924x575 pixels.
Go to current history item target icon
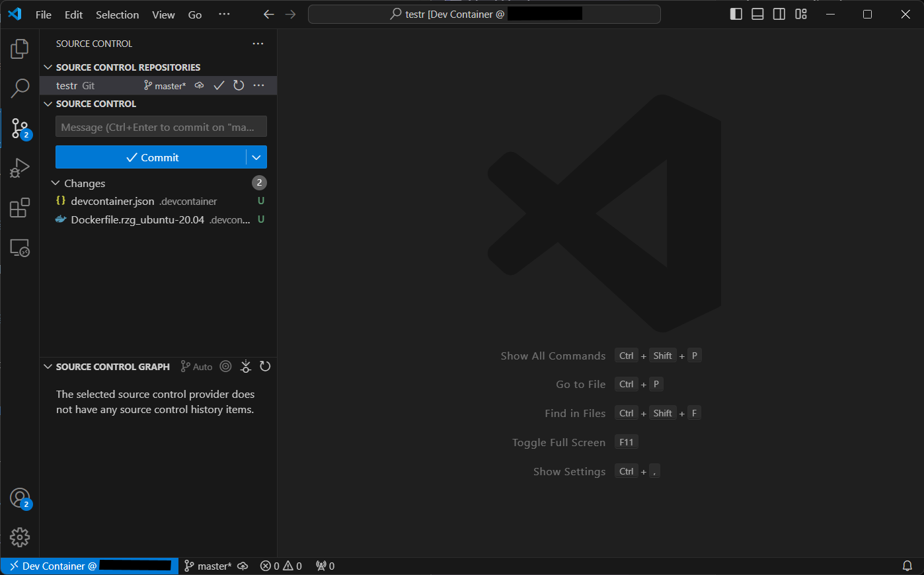(225, 366)
